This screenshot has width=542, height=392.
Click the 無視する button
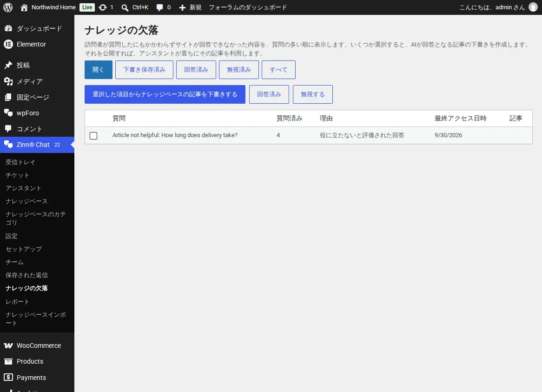[313, 94]
